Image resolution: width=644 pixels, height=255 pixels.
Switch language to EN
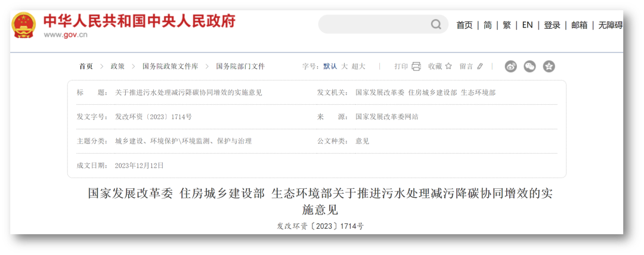pos(527,25)
